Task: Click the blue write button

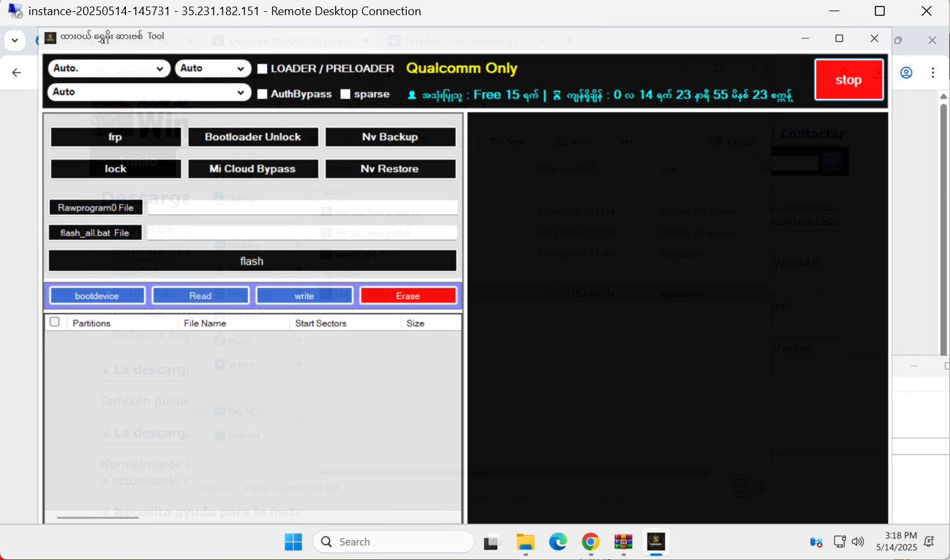Action: [304, 296]
